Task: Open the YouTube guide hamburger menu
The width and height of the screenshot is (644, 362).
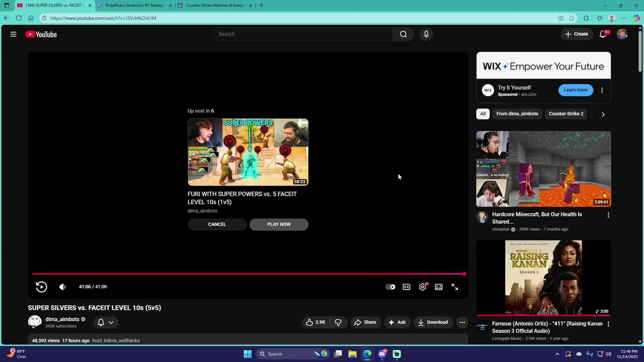Action: coord(14,34)
